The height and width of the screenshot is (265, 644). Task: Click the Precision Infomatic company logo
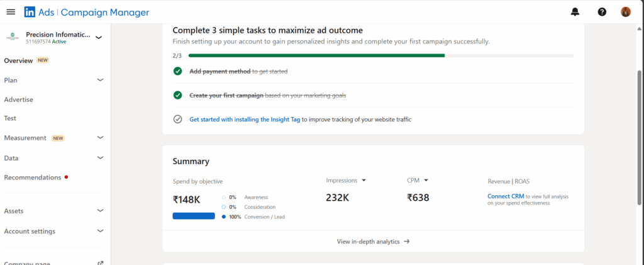(x=13, y=37)
